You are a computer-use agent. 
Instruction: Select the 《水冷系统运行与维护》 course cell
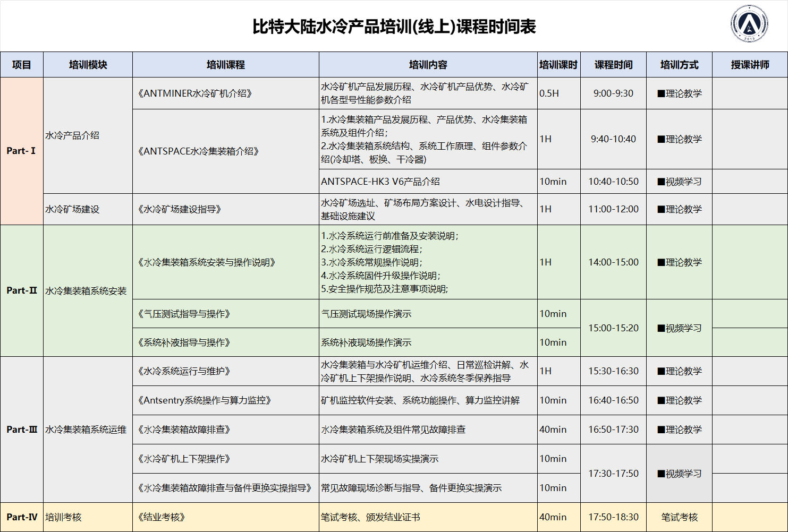226,371
